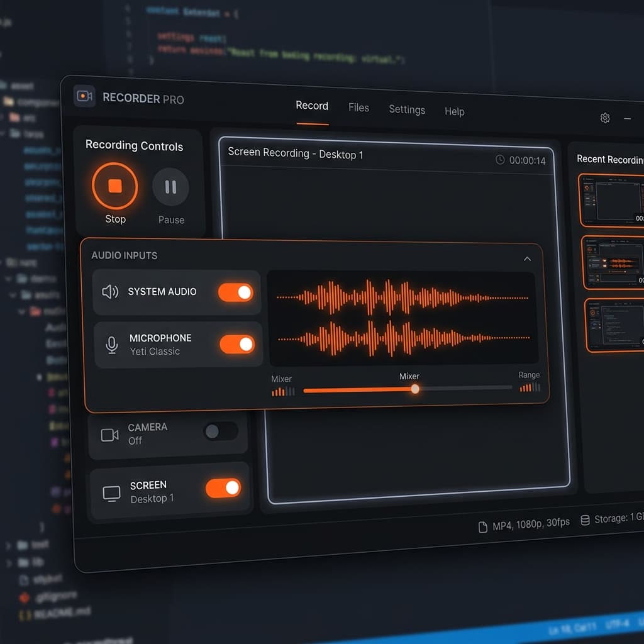Viewport: 644px width, 644px height.
Task: Click the microphone icon for Yeti Classic
Action: point(113,344)
